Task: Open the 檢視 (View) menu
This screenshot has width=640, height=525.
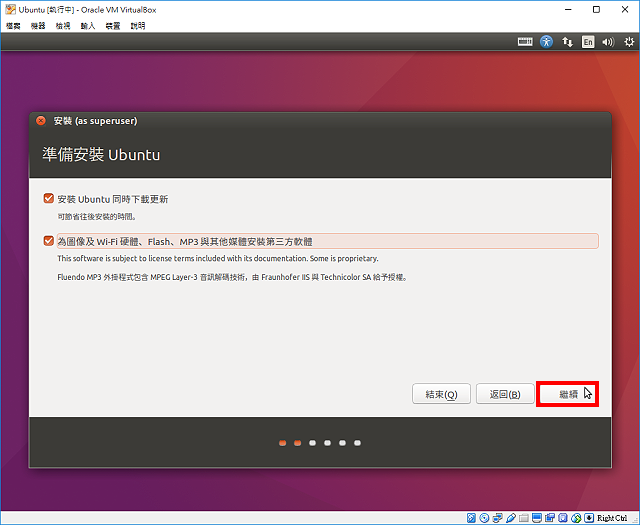Action: [x=63, y=26]
